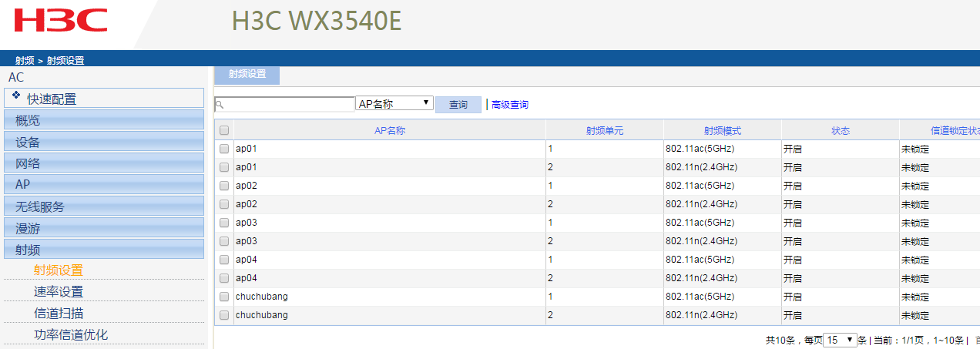
Task: Open the AP名称 search field dropdown
Action: click(x=394, y=103)
